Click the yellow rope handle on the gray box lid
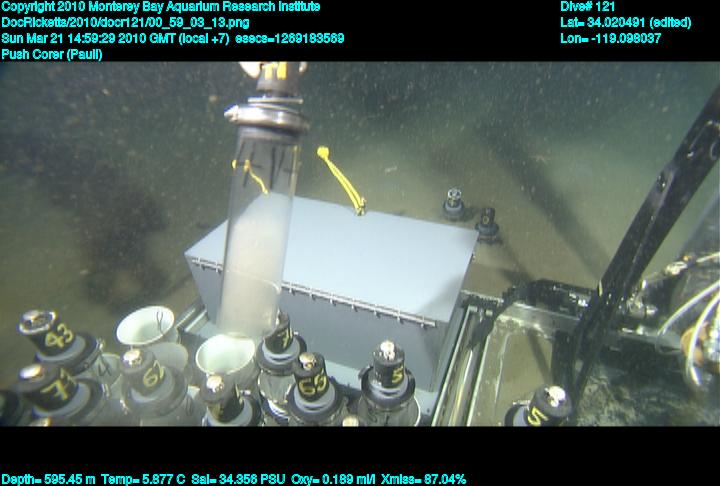Viewport: 720px width, 486px height. tap(342, 180)
